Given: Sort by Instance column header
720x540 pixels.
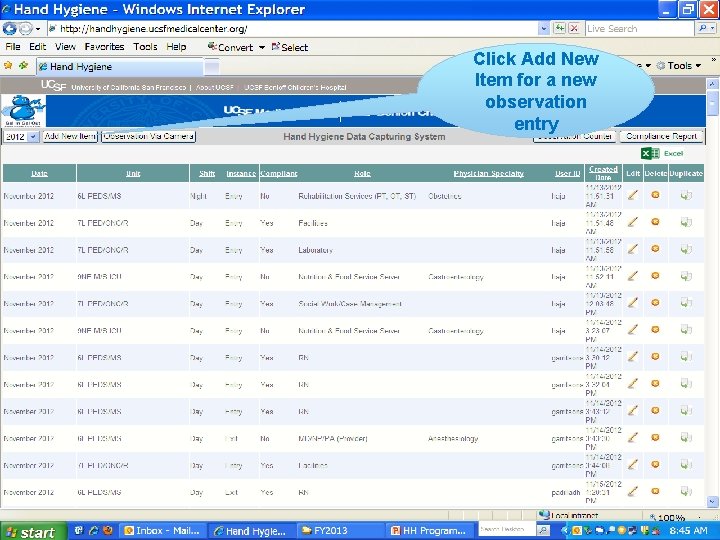Looking at the screenshot, I should click(241, 174).
